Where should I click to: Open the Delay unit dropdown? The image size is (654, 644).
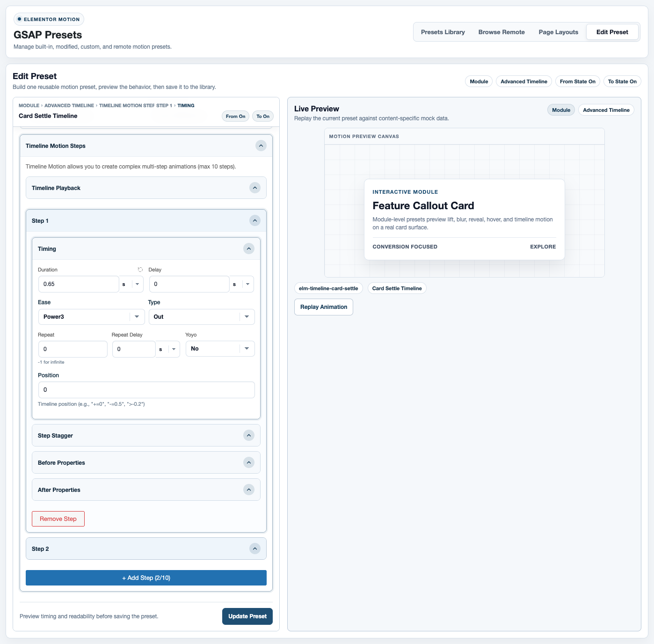click(242, 284)
